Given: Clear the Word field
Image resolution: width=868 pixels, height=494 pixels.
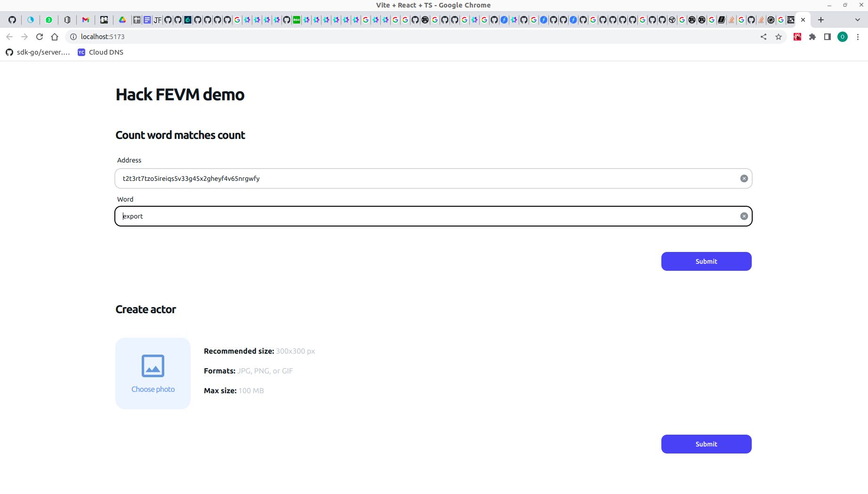Looking at the screenshot, I should click(744, 216).
